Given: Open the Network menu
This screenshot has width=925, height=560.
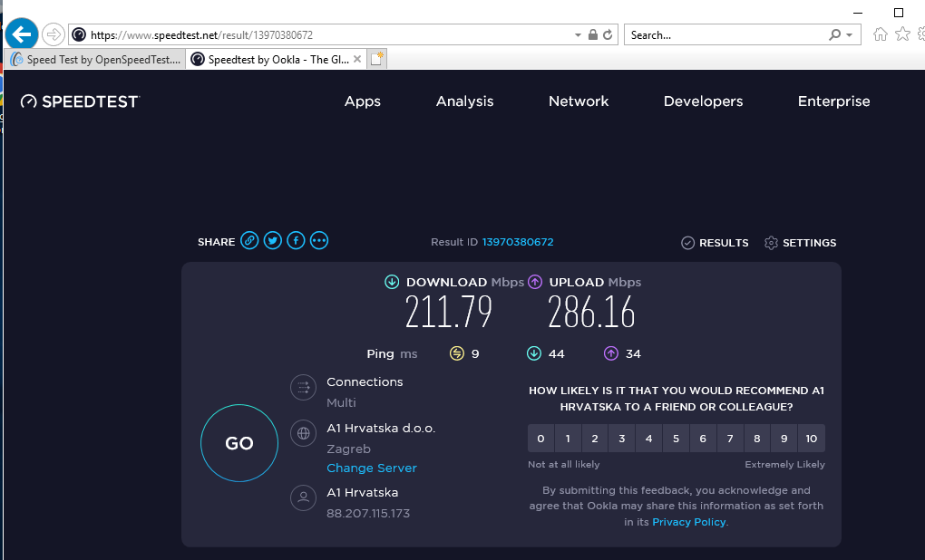Looking at the screenshot, I should point(579,101).
